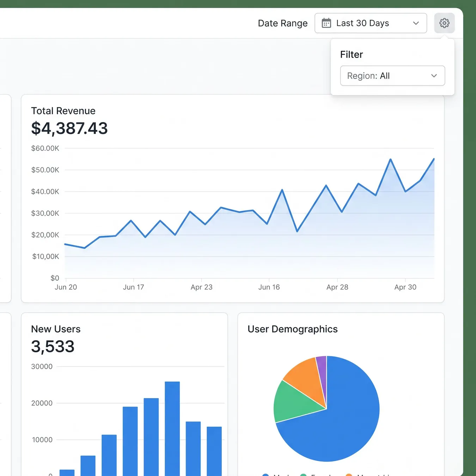This screenshot has height=476, width=476.
Task: Click the Apr 28 axis label
Action: click(337, 287)
